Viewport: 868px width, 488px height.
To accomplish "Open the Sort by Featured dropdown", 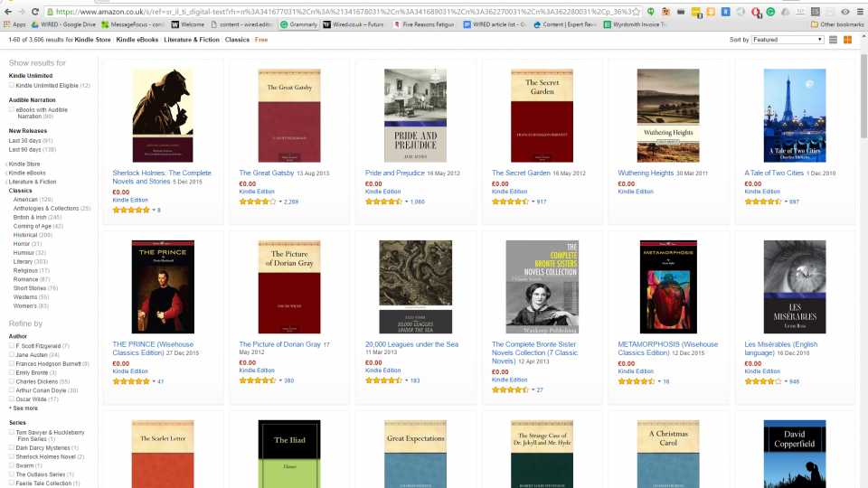I will pyautogui.click(x=788, y=40).
